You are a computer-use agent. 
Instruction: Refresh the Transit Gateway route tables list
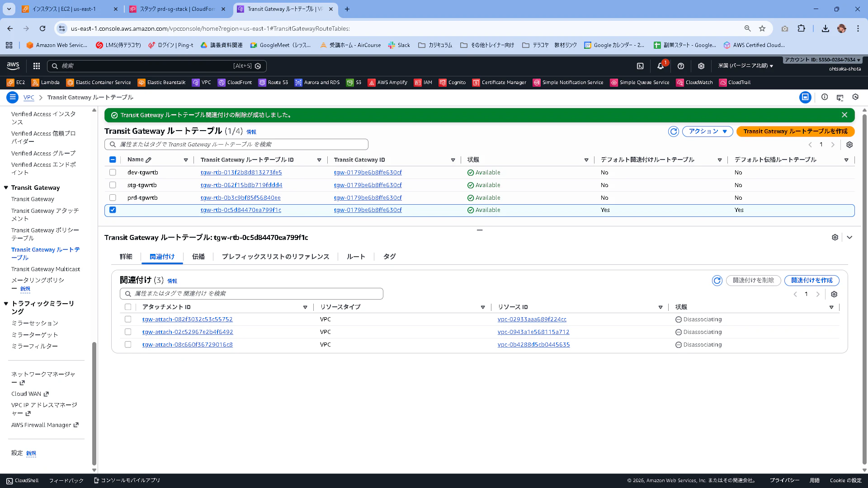click(x=674, y=131)
